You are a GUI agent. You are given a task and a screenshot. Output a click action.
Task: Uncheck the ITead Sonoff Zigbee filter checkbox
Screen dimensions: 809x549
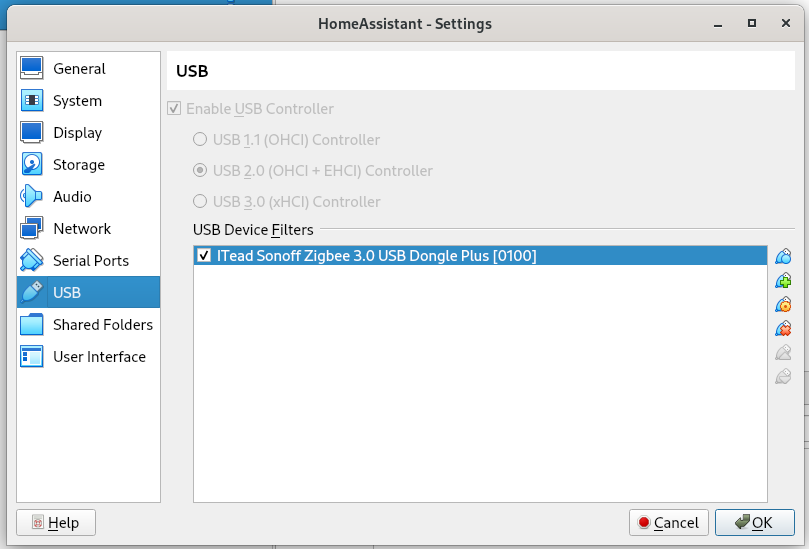[x=205, y=256]
